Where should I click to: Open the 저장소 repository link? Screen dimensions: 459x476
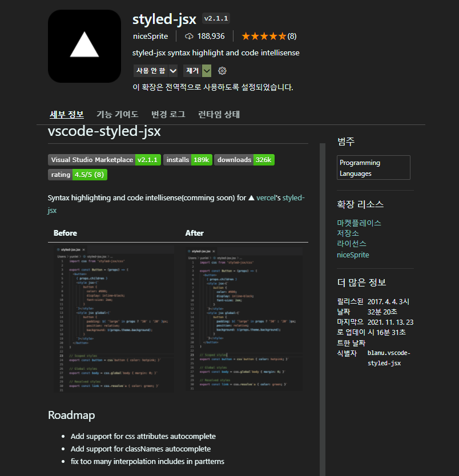click(x=348, y=233)
